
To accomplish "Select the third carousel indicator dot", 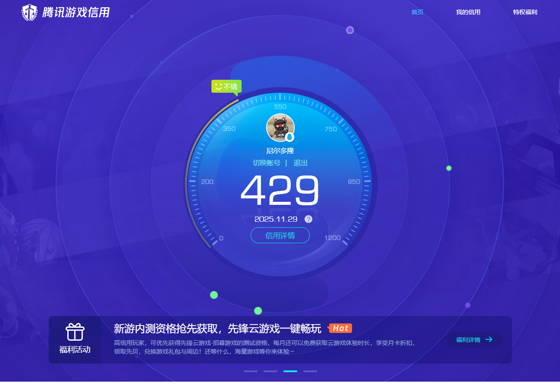I will (x=290, y=371).
